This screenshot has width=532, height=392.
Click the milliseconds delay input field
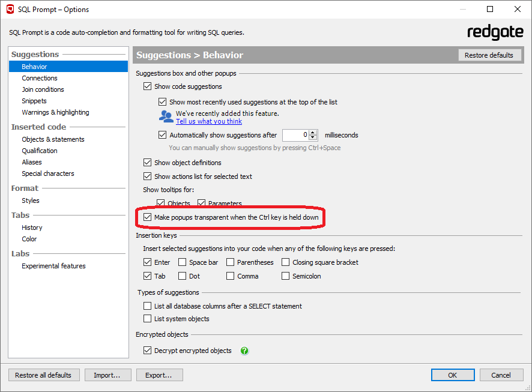pos(295,135)
